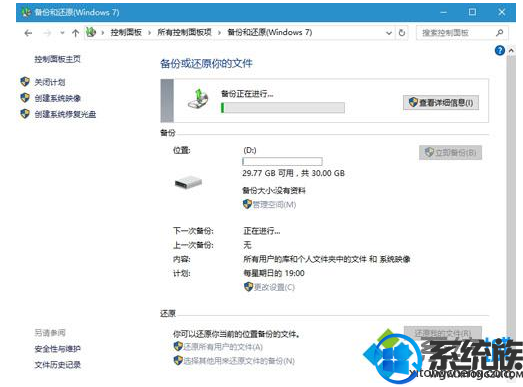Click 选择其他用来还原文件的备份(N) link
Screen dimensions: 523x387
coord(239,361)
